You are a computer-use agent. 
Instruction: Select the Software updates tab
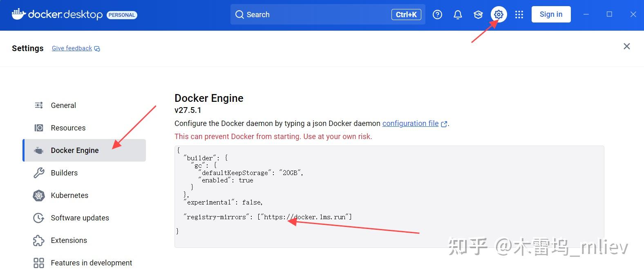(x=84, y=218)
